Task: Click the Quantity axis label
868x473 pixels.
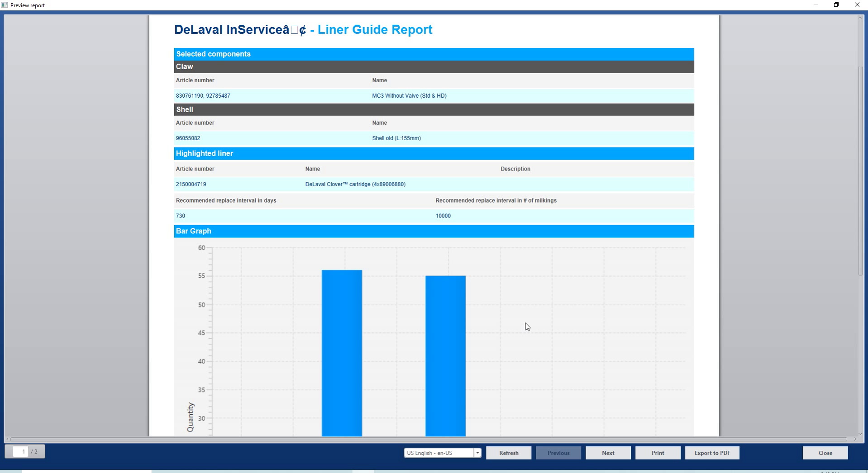Action: pos(191,417)
